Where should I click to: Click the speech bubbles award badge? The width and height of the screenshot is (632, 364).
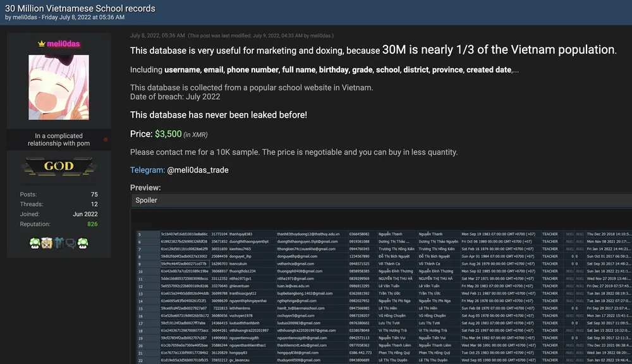70,243
